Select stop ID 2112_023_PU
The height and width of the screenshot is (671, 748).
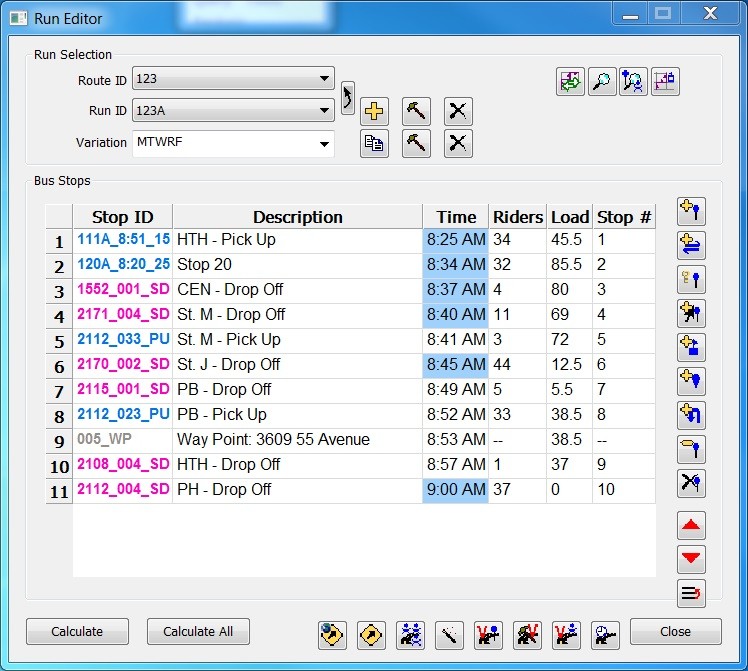[x=124, y=414]
